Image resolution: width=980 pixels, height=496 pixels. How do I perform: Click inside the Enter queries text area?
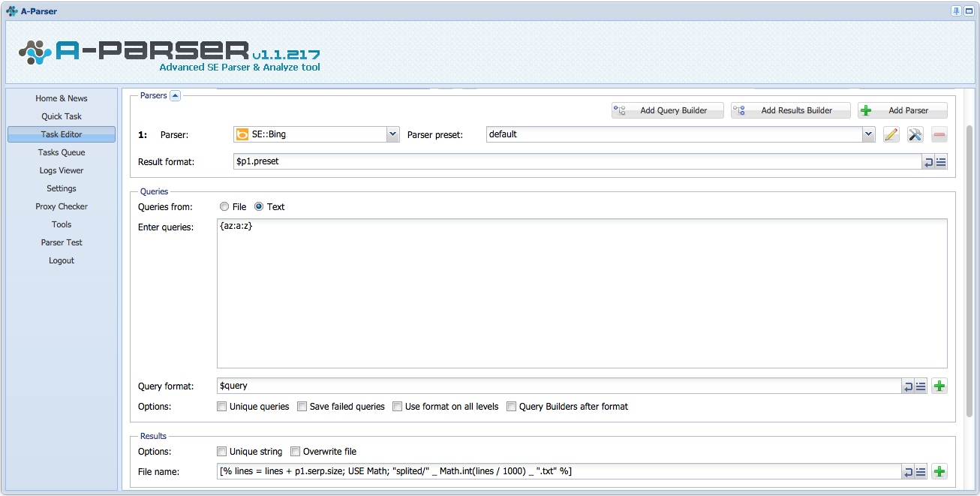[x=582, y=293]
